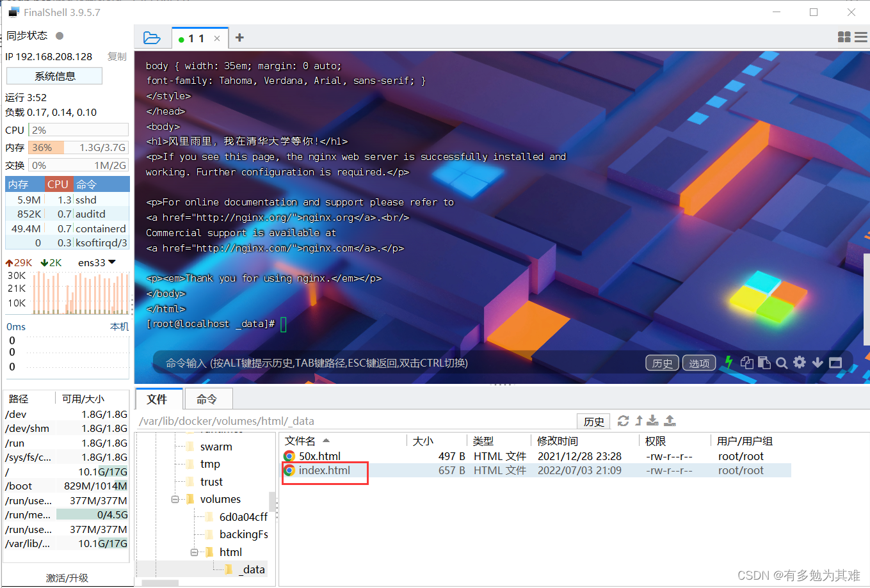This screenshot has height=588, width=870.
Task: Click the CPU 2% usage bar
Action: (x=79, y=130)
